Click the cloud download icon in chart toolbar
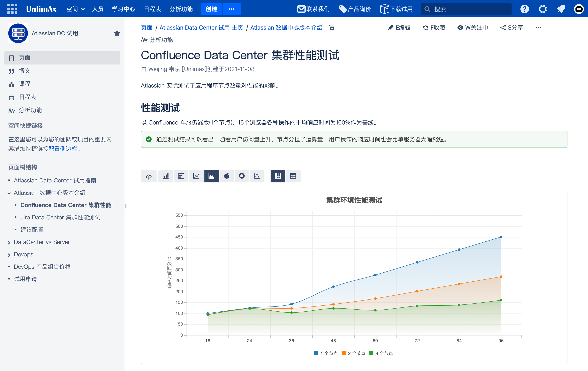The height and width of the screenshot is (371, 588). [149, 176]
